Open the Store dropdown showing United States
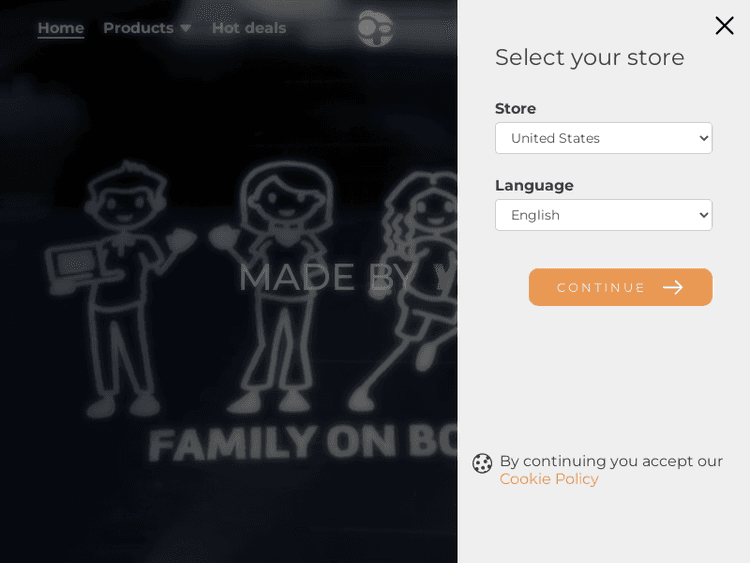 603,138
